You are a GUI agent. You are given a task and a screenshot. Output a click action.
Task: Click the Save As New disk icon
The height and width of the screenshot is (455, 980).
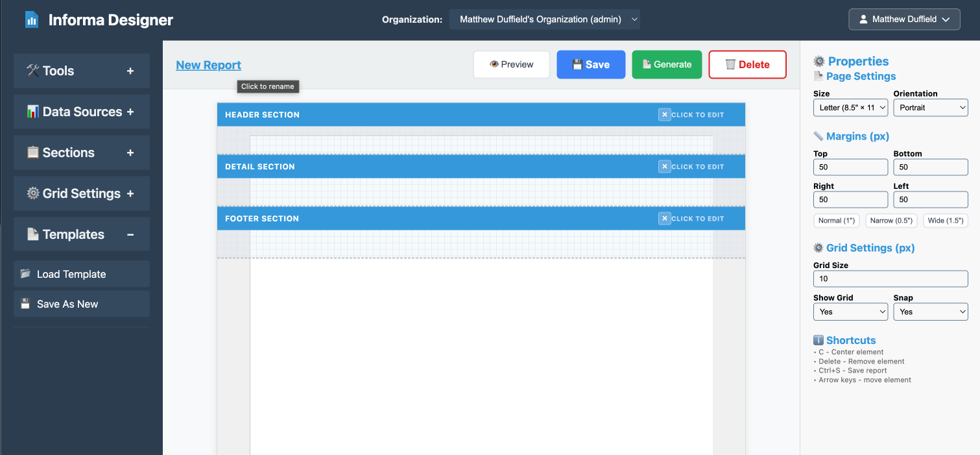(25, 304)
